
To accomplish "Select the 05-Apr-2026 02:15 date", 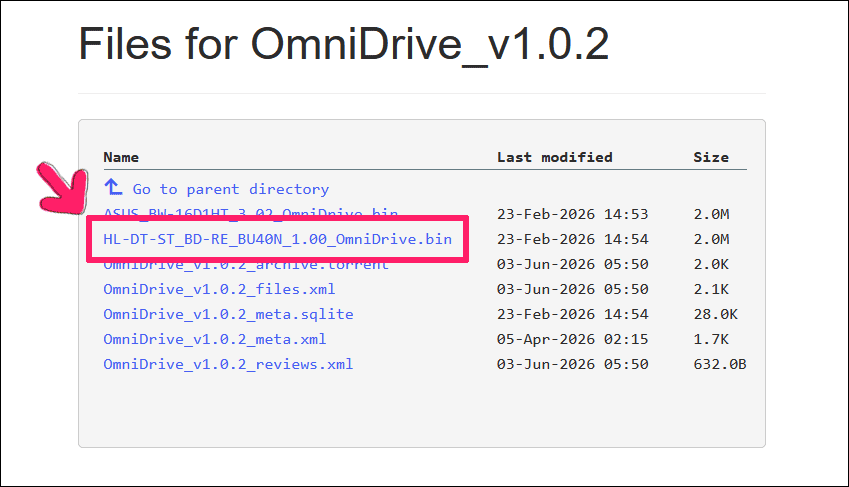I will click(x=572, y=339).
